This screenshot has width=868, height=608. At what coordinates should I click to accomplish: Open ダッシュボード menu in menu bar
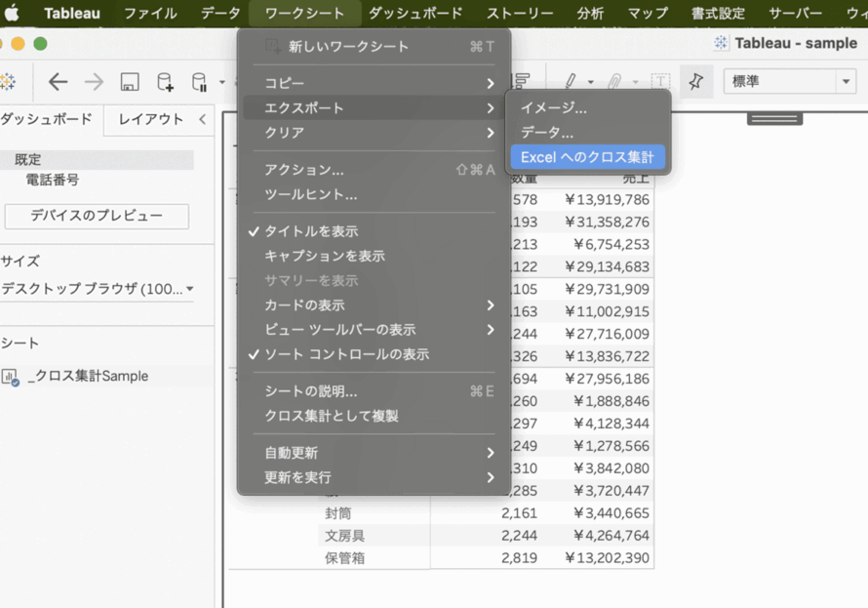pos(415,13)
